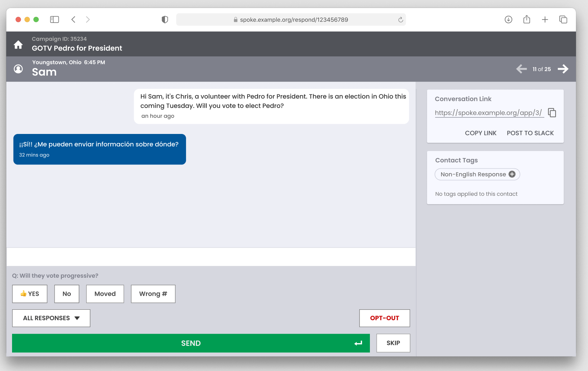Click the 'Conversation Link' heading
This screenshot has height=371, width=588.
click(463, 99)
